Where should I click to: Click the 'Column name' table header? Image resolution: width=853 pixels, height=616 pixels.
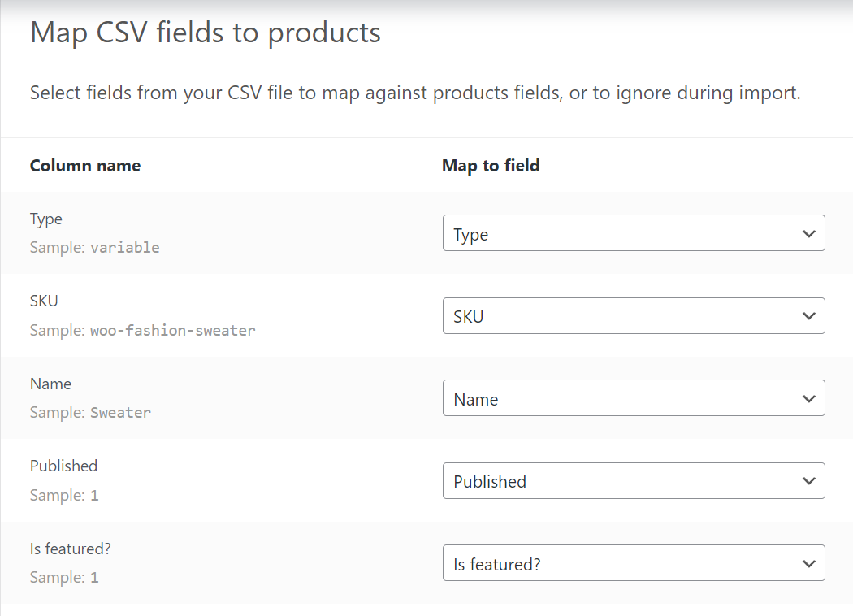click(x=85, y=166)
